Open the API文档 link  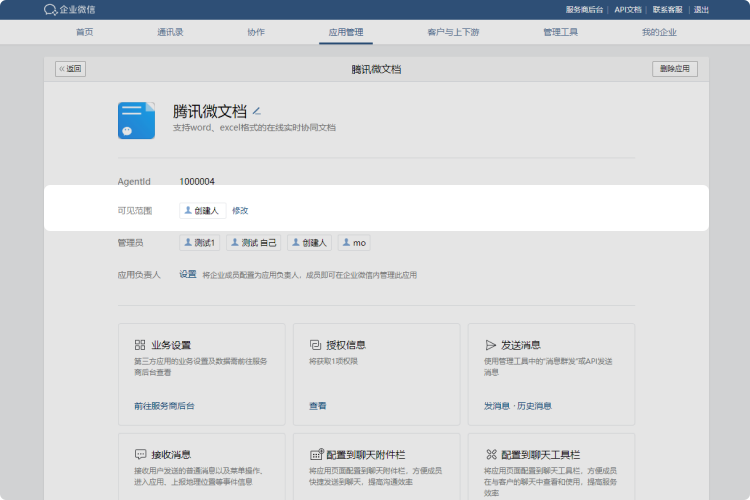pyautogui.click(x=628, y=10)
